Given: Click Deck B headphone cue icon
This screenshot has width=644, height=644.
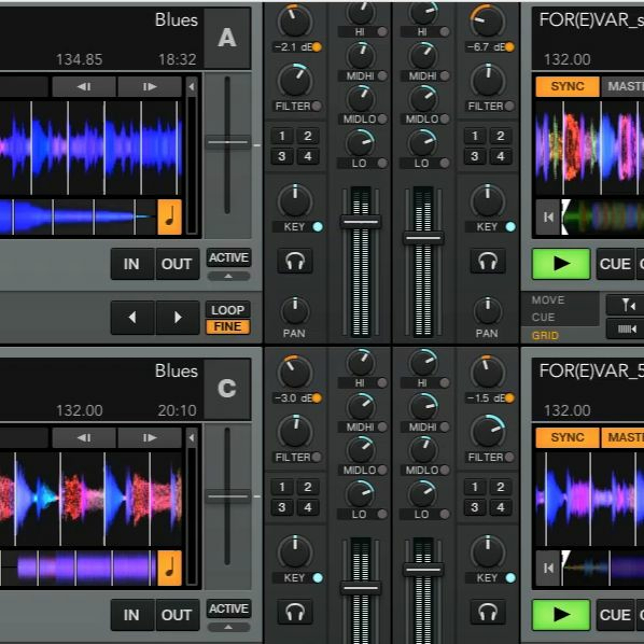Looking at the screenshot, I should 488,261.
